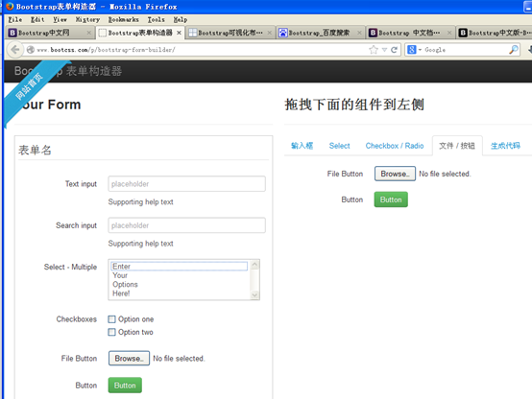
Task: Close the Bootstrap 中文档 tab
Action: [449, 33]
